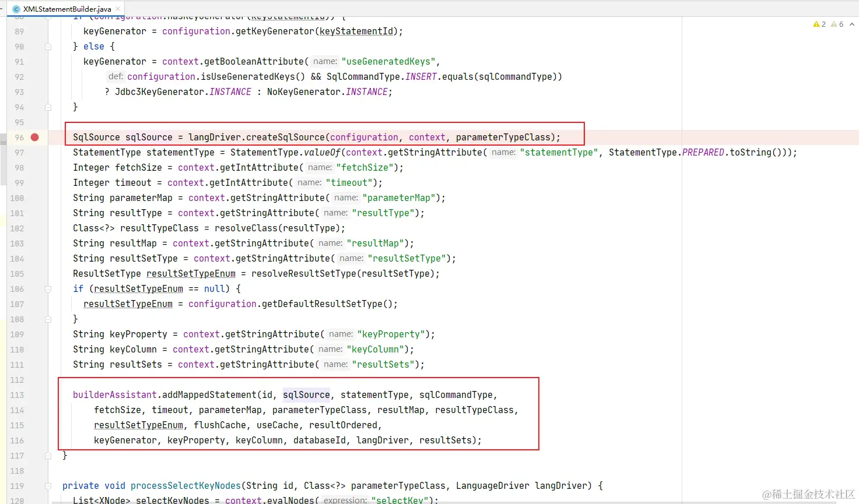Collapse the if block at line 106
Viewport: 859px width, 504px height.
tap(48, 289)
